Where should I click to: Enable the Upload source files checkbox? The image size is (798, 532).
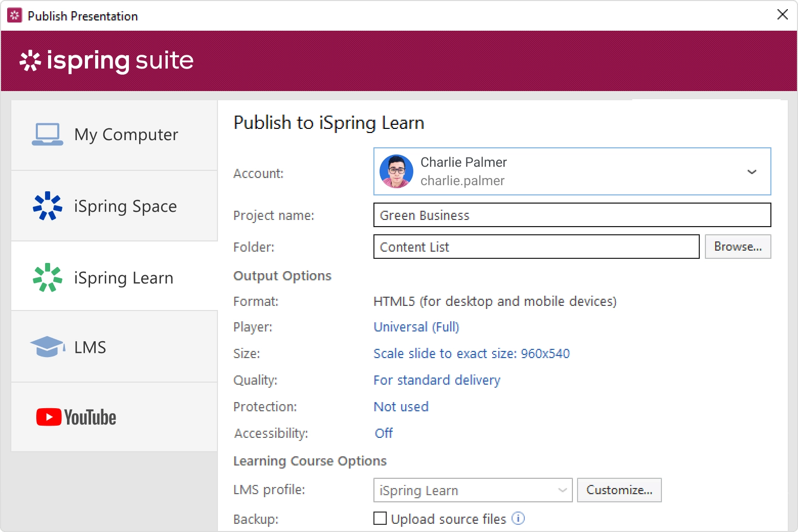coord(380,518)
